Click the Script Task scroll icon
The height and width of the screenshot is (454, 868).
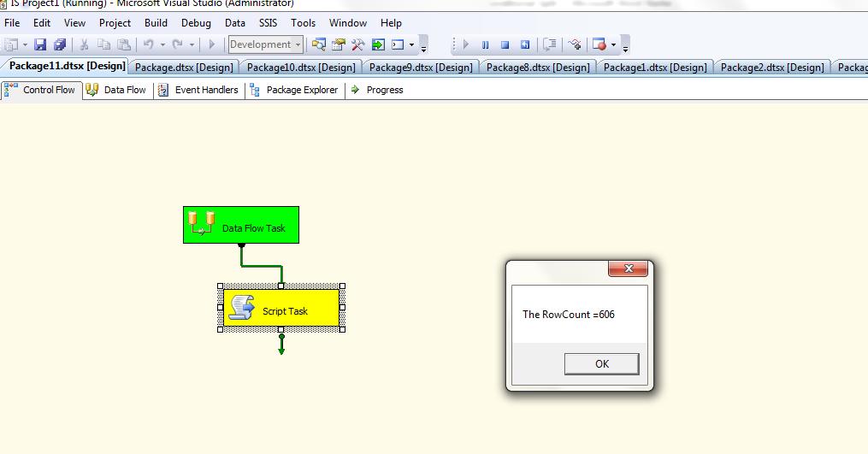(x=242, y=308)
